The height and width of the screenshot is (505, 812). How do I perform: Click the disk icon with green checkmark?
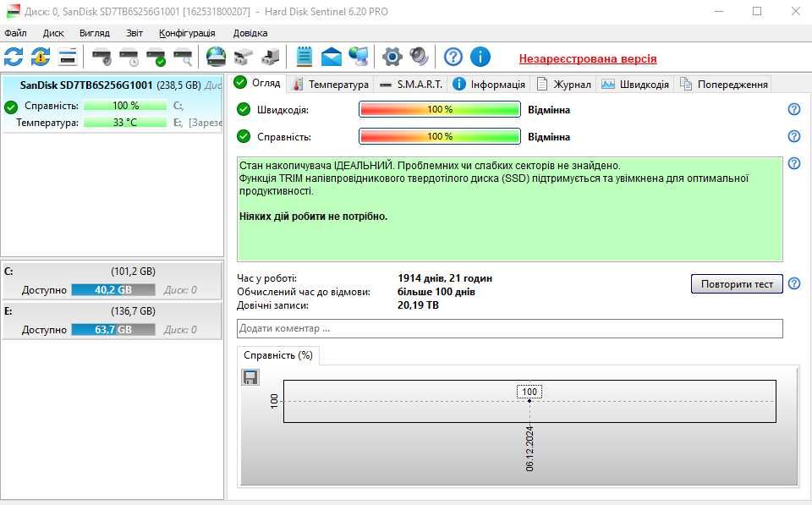click(x=156, y=57)
